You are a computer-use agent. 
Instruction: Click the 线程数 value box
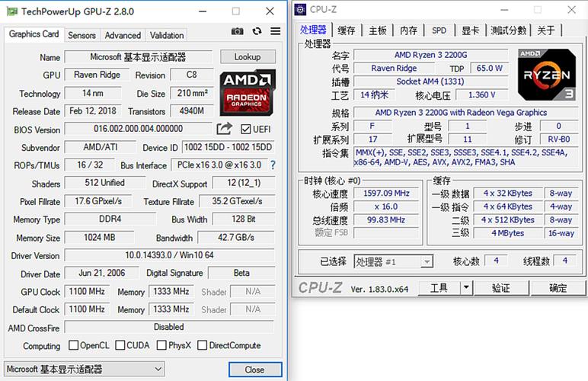pyautogui.click(x=564, y=261)
